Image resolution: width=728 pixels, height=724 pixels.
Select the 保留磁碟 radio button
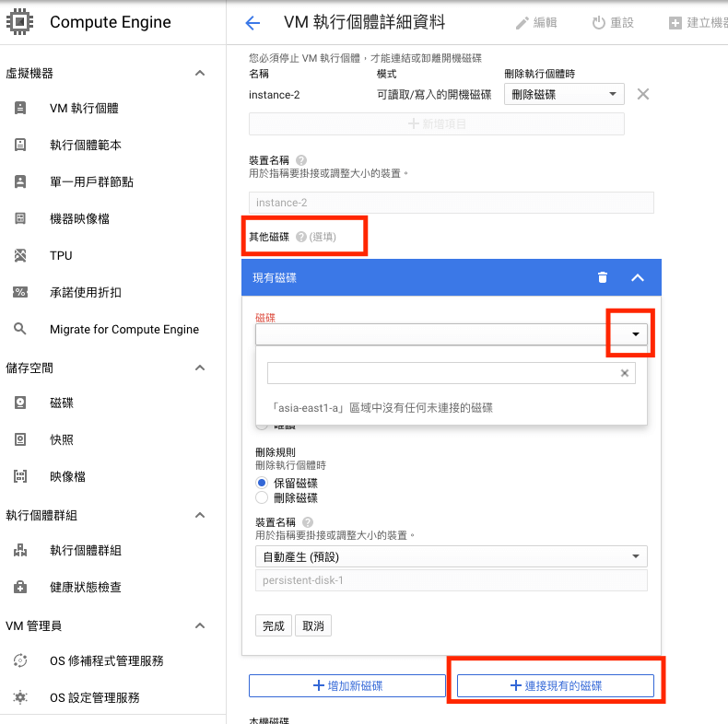(262, 483)
